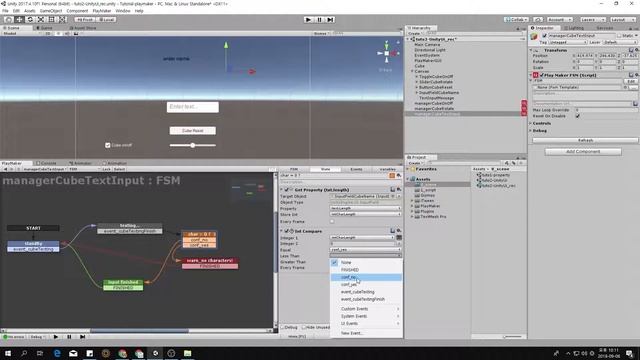The width and height of the screenshot is (640, 360).
Task: Toggle the Local/Global handle button
Action: (106, 20)
